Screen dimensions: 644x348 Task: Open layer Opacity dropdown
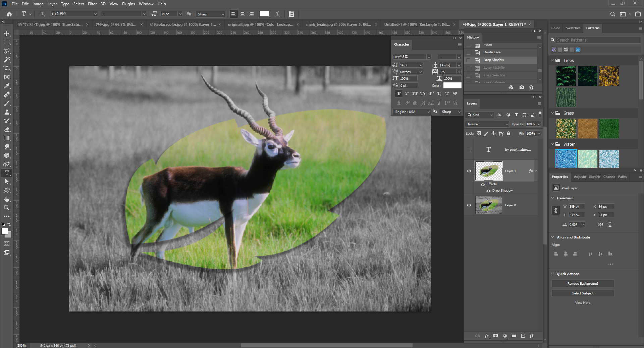(x=539, y=124)
